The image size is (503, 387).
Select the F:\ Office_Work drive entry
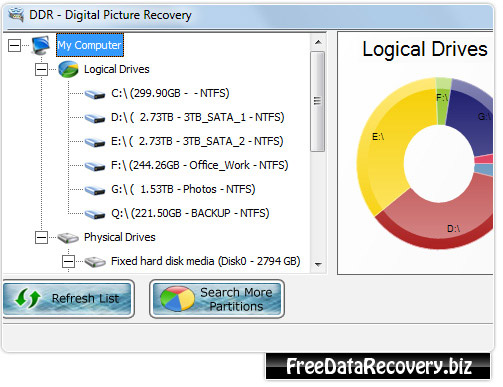pos(199,165)
